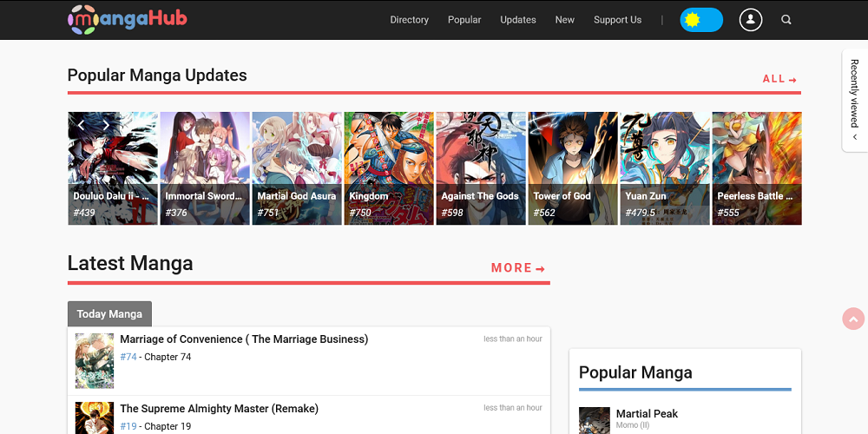Screen dimensions: 868x434
Task: Click the Popular Manga Updates heading
Action: (x=157, y=76)
